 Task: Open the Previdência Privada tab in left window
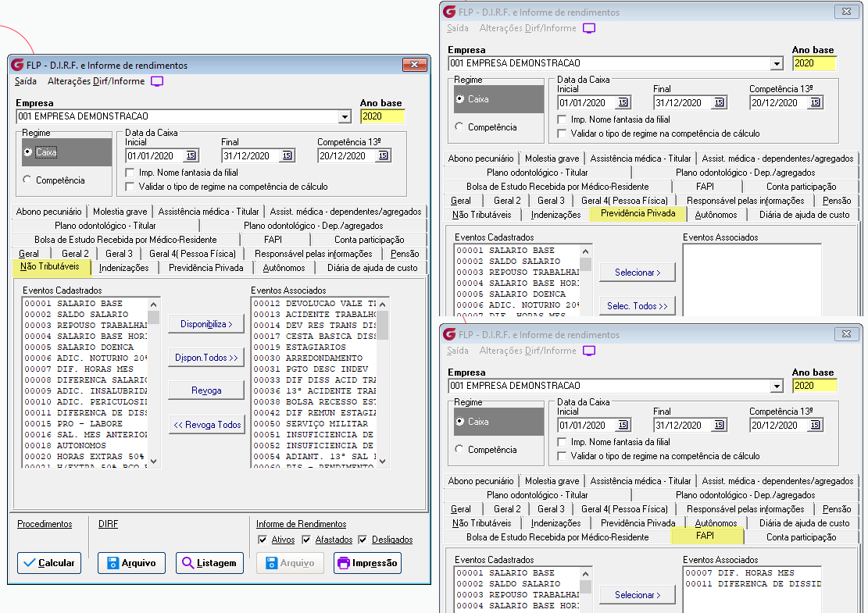206,268
